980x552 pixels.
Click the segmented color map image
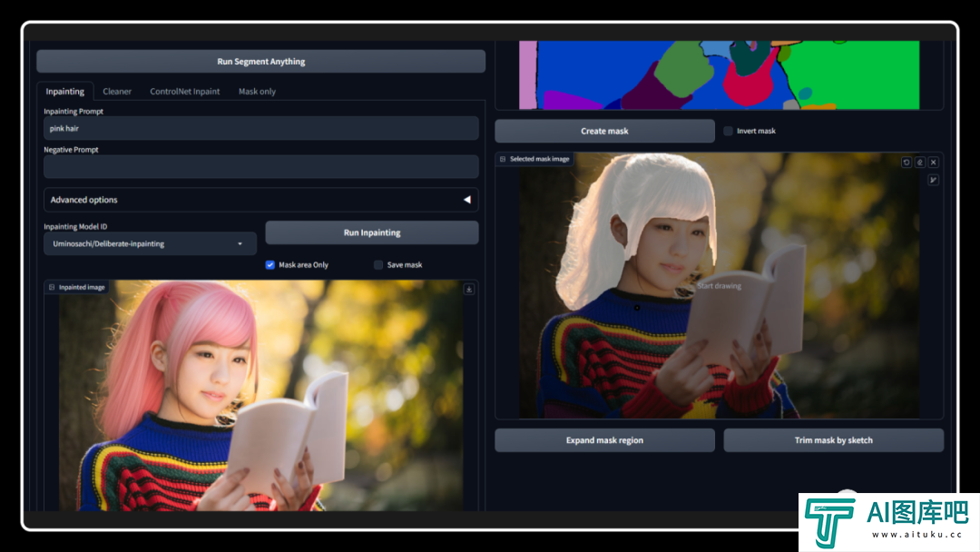click(719, 75)
